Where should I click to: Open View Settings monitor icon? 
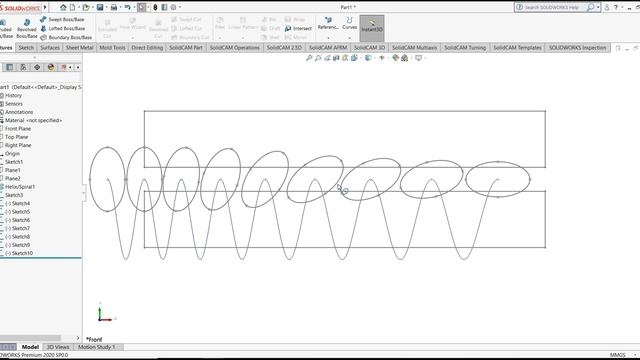(418, 58)
